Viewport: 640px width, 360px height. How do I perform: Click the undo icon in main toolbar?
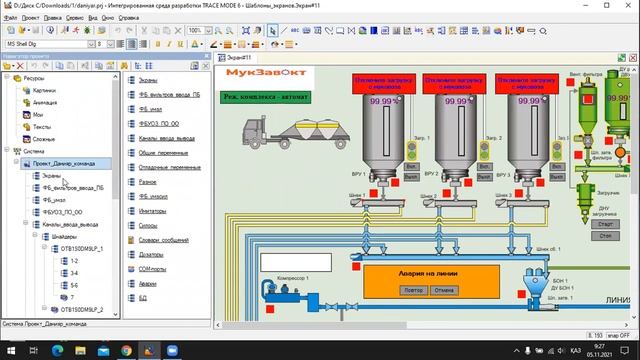[x=118, y=31]
